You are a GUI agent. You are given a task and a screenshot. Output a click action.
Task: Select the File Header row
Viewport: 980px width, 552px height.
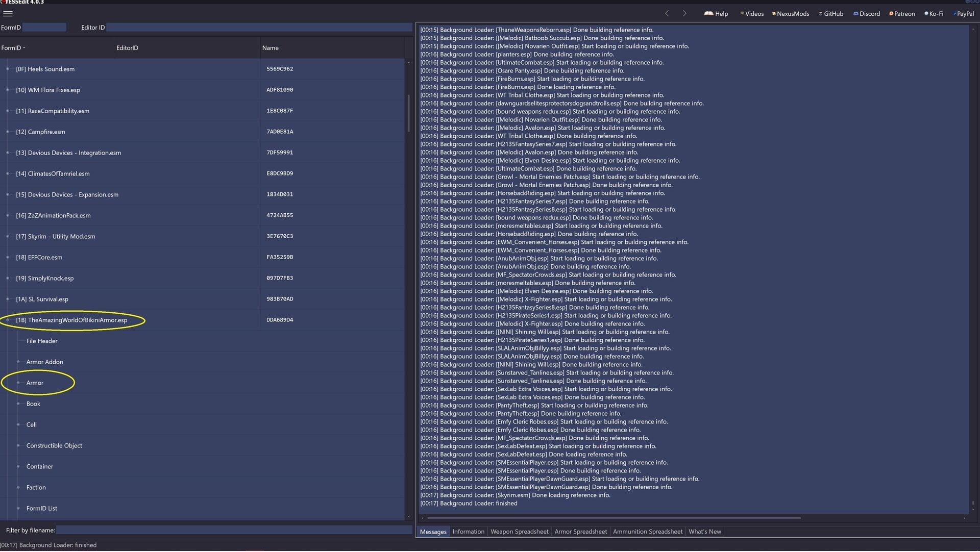pos(202,341)
